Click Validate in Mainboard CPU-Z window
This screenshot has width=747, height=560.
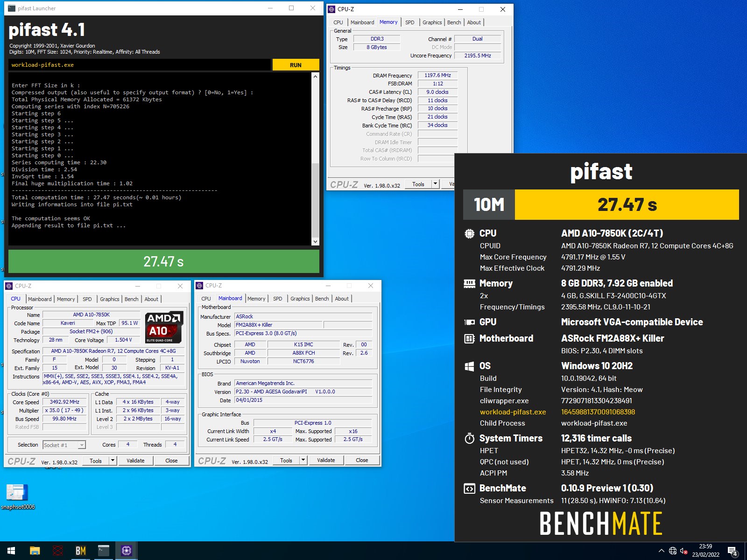tap(326, 460)
